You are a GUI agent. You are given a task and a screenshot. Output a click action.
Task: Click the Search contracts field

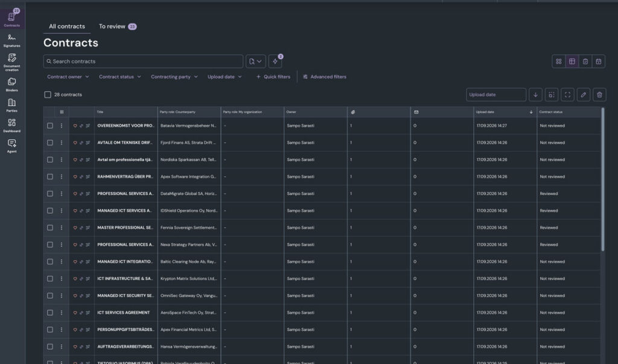(x=143, y=61)
